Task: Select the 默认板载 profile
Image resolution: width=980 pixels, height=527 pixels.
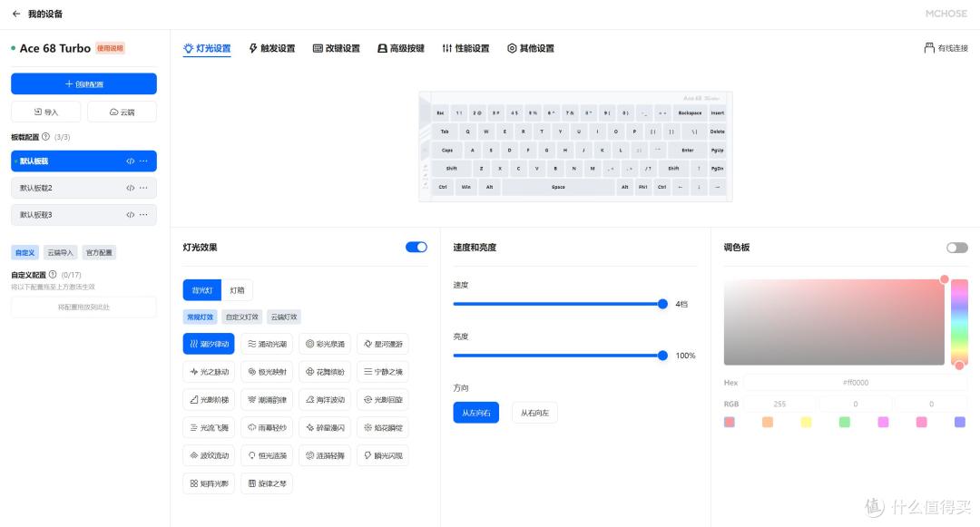Action: click(x=83, y=161)
